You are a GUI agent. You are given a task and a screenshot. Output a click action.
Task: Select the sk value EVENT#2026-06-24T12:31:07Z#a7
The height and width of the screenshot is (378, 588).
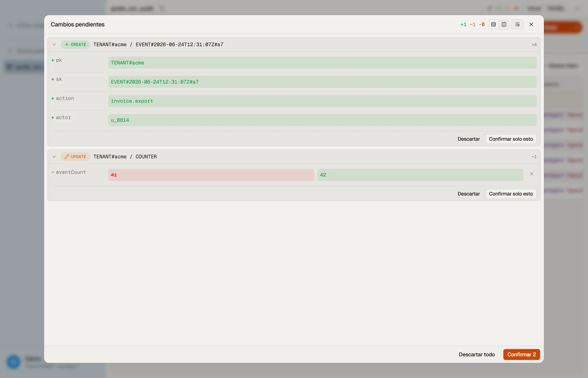(x=322, y=82)
